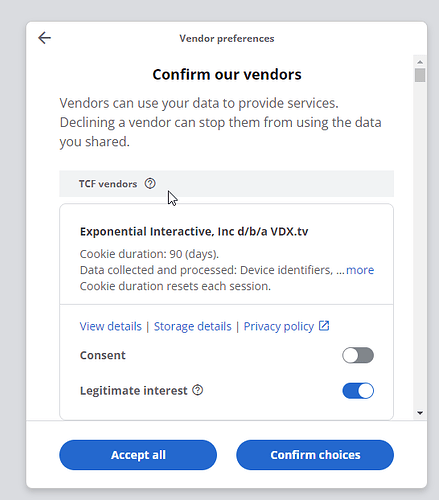439x500 pixels.
Task: Open TCF vendors help question mark icon
Action: [x=150, y=184]
